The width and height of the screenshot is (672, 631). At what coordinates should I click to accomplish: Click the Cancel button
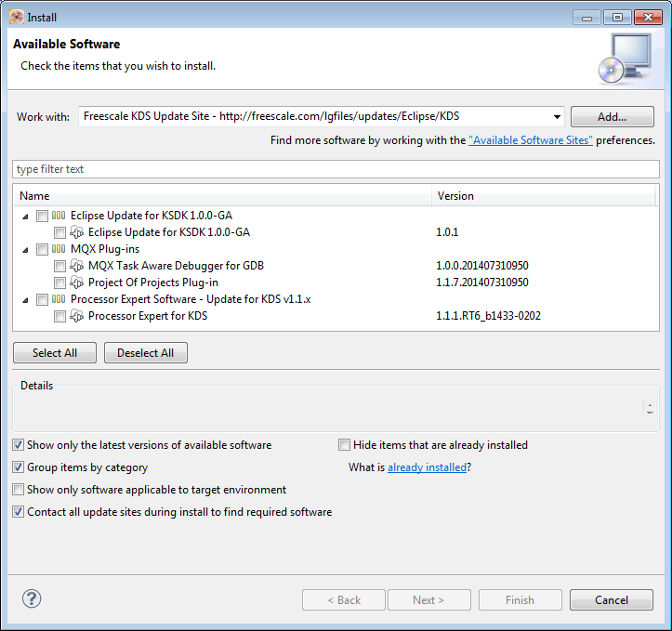click(612, 599)
